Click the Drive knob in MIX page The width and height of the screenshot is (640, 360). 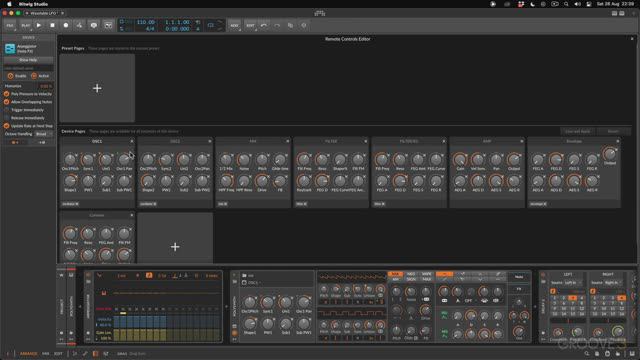[x=262, y=181]
